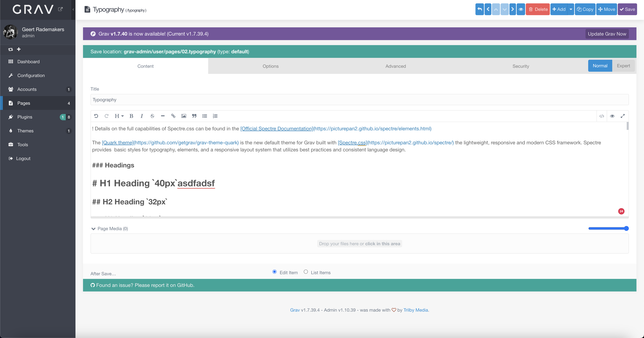This screenshot has width=644, height=338.
Task: Open the Add button dropdown arrow
Action: (x=571, y=9)
